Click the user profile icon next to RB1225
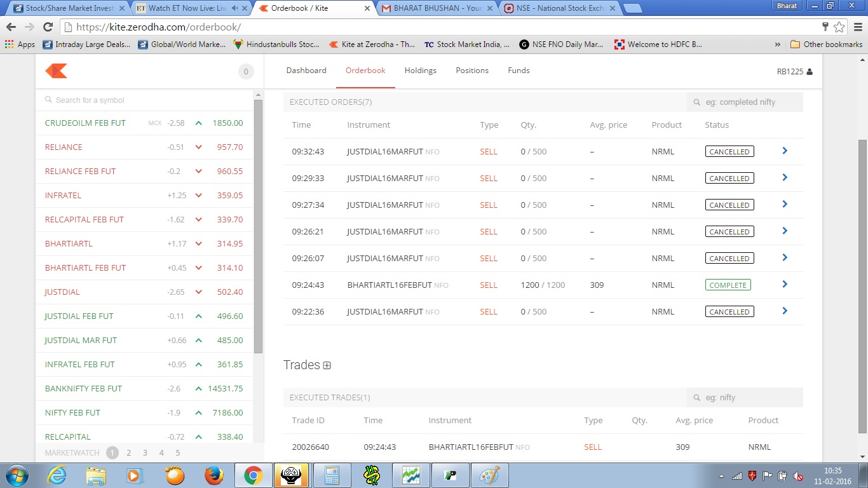This screenshot has width=868, height=488. click(x=810, y=72)
